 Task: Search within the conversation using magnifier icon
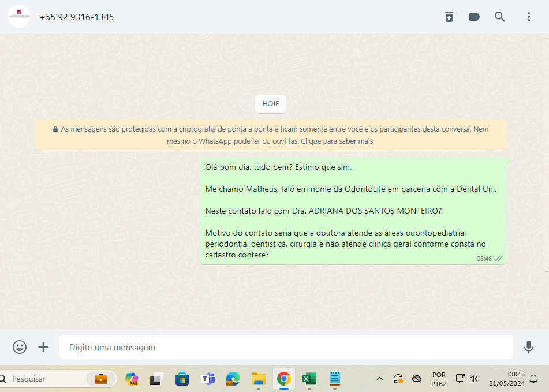(500, 17)
